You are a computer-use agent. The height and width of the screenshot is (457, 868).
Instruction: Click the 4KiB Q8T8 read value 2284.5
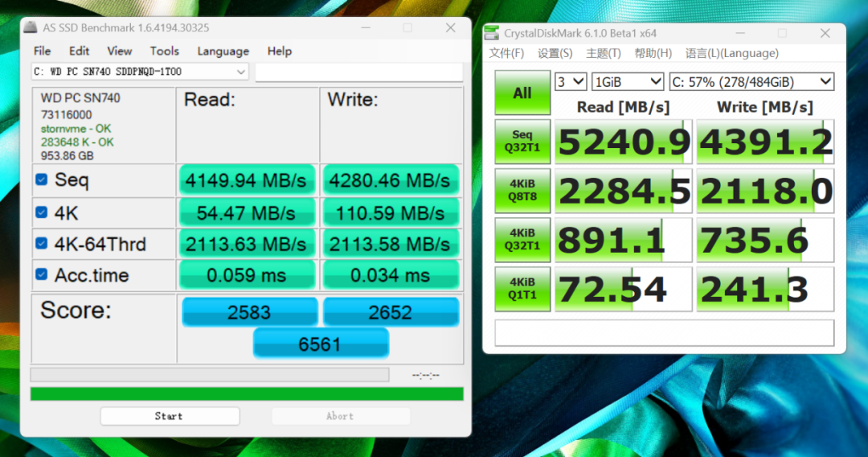pyautogui.click(x=624, y=191)
